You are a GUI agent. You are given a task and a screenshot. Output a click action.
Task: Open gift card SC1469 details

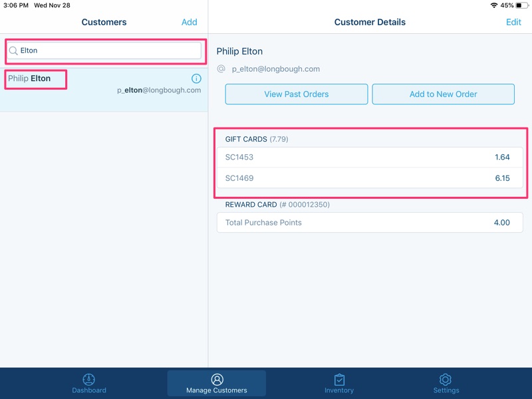pyautogui.click(x=369, y=178)
